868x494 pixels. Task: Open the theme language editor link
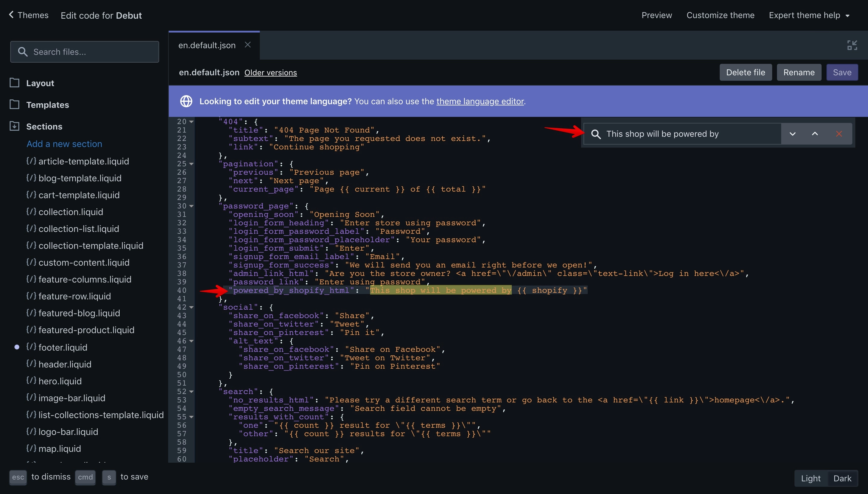(x=480, y=101)
